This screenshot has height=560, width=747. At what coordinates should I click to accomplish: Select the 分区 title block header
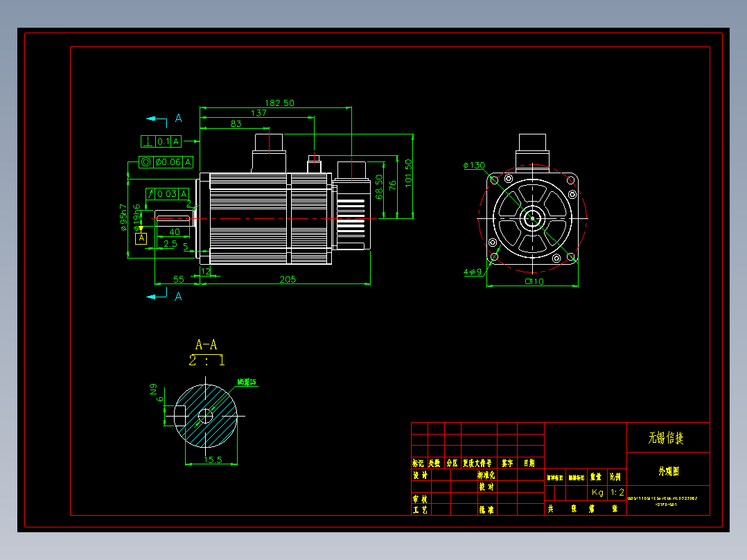(x=452, y=463)
